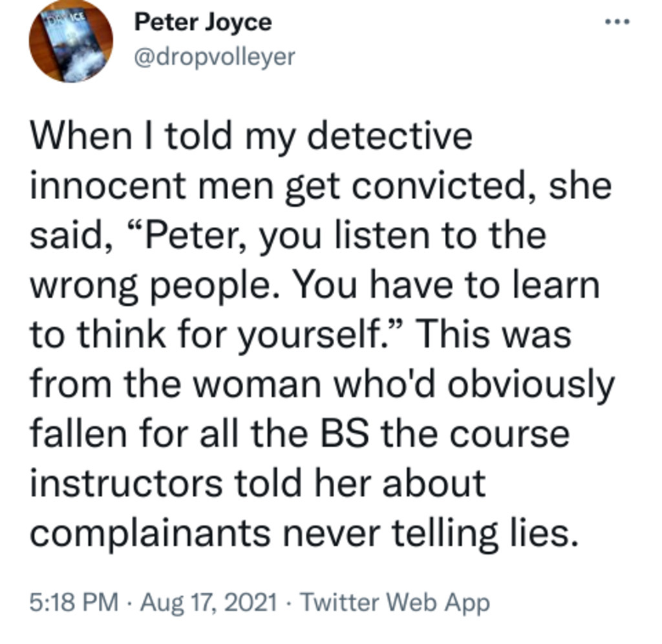The width and height of the screenshot is (662, 644).
Task: Select the Aug 17, 2021 date link
Action: pyautogui.click(x=208, y=602)
